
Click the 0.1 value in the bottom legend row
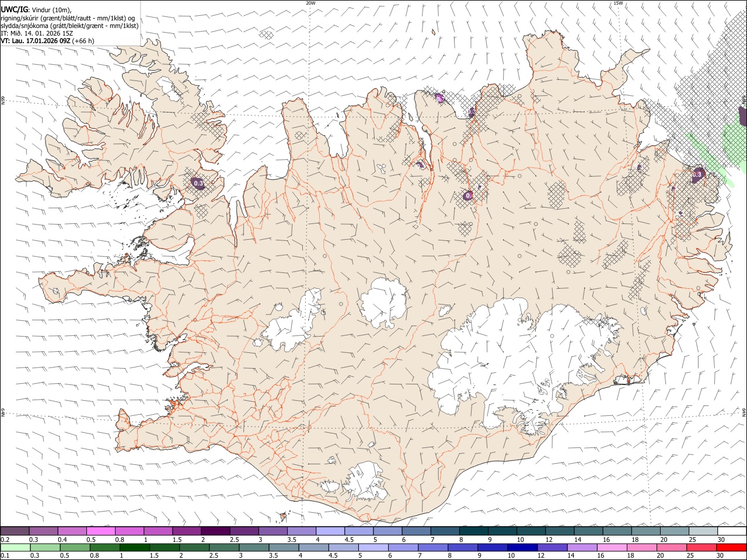click(x=5, y=555)
